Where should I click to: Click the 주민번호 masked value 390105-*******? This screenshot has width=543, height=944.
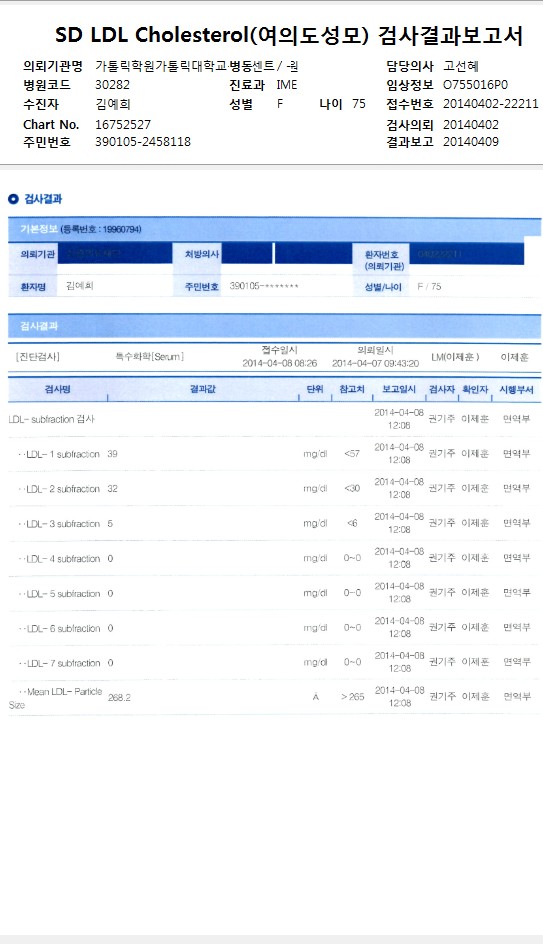point(264,287)
